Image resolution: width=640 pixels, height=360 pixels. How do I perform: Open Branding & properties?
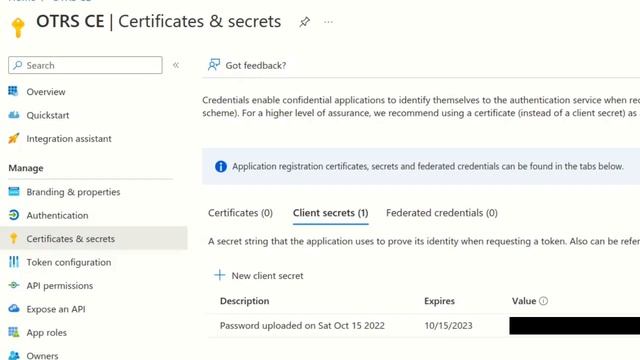pyautogui.click(x=73, y=192)
